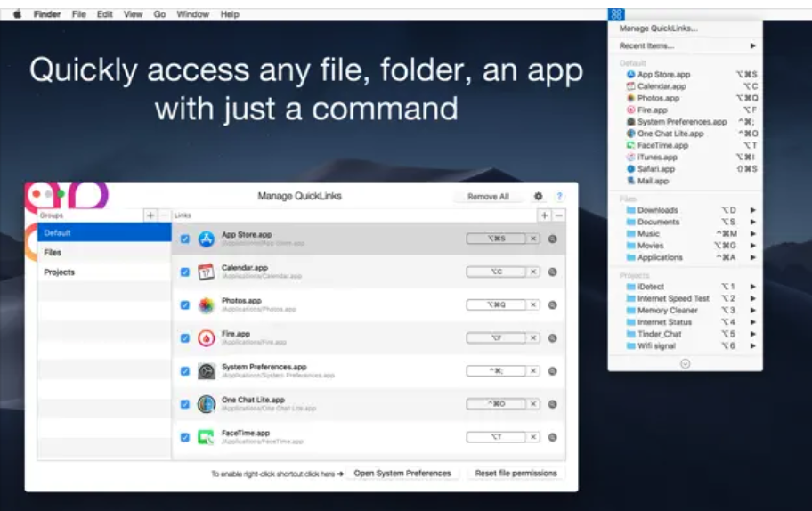Clear the Photos.app shortcut with X
The height and width of the screenshot is (511, 812).
532,305
